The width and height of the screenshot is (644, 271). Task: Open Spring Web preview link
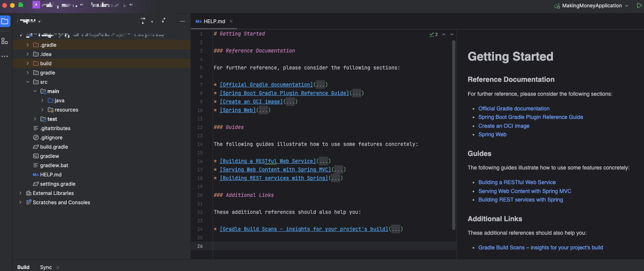pyautogui.click(x=492, y=134)
